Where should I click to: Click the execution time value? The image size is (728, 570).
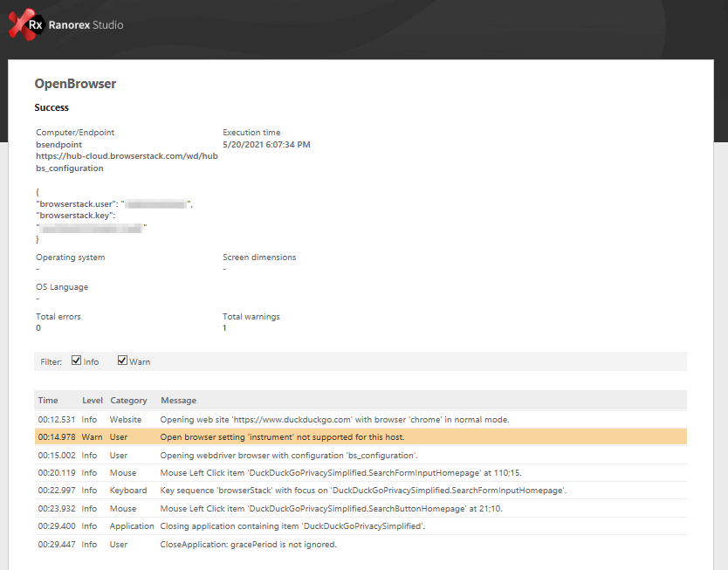(x=266, y=145)
